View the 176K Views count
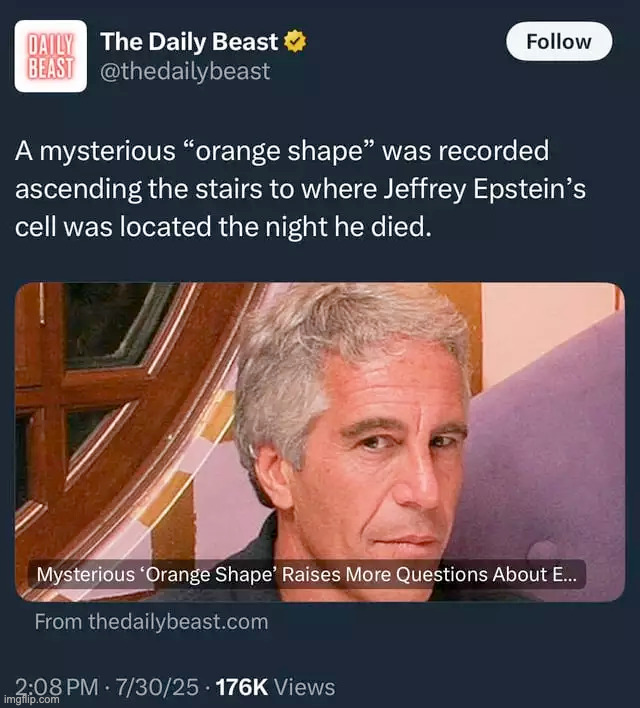Screen dimensions: 640x708 click(x=276, y=687)
